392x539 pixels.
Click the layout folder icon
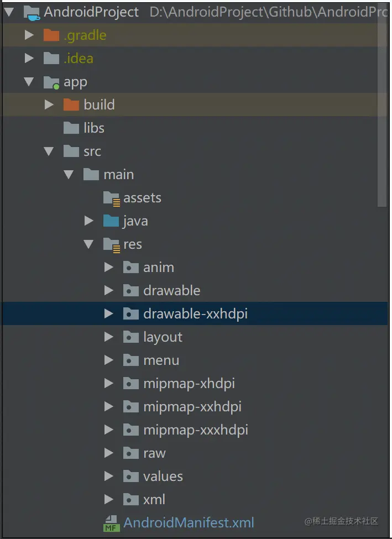131,337
